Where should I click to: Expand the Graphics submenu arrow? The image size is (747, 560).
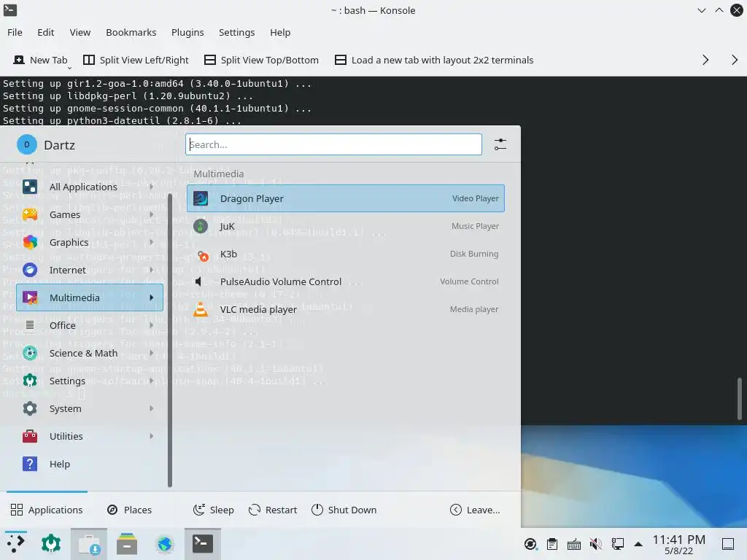(x=152, y=242)
